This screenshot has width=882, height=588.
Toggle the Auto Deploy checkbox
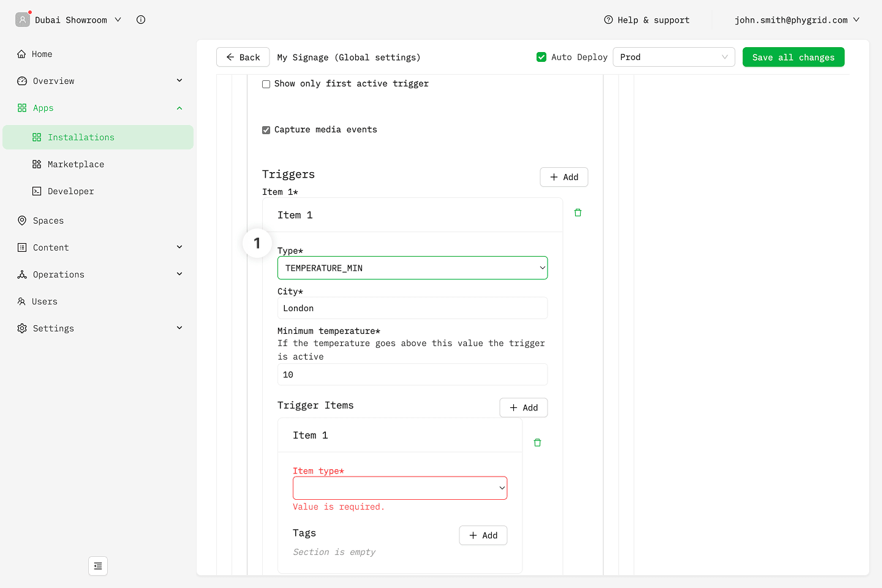541,57
